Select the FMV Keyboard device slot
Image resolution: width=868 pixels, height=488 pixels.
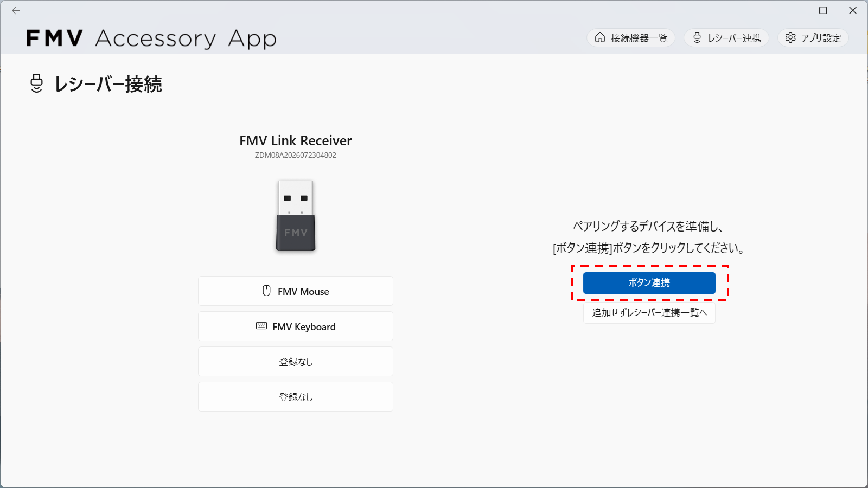click(296, 326)
